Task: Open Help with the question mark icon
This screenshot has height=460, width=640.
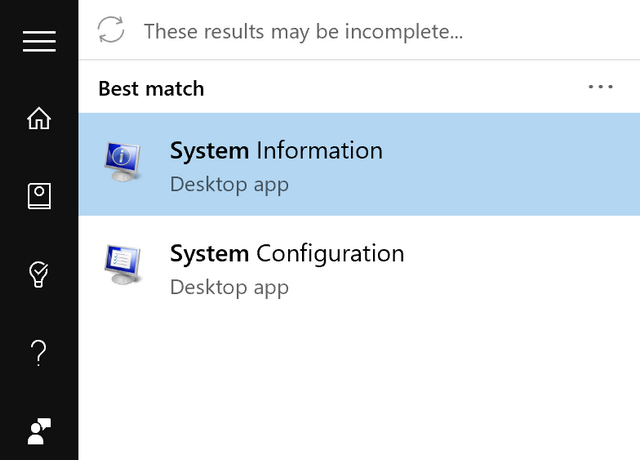Action: (39, 353)
